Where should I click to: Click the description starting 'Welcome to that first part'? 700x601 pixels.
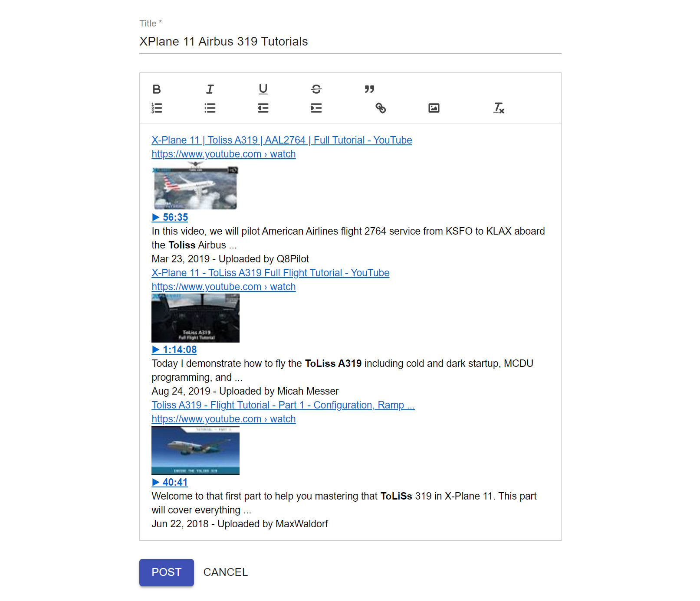click(344, 503)
